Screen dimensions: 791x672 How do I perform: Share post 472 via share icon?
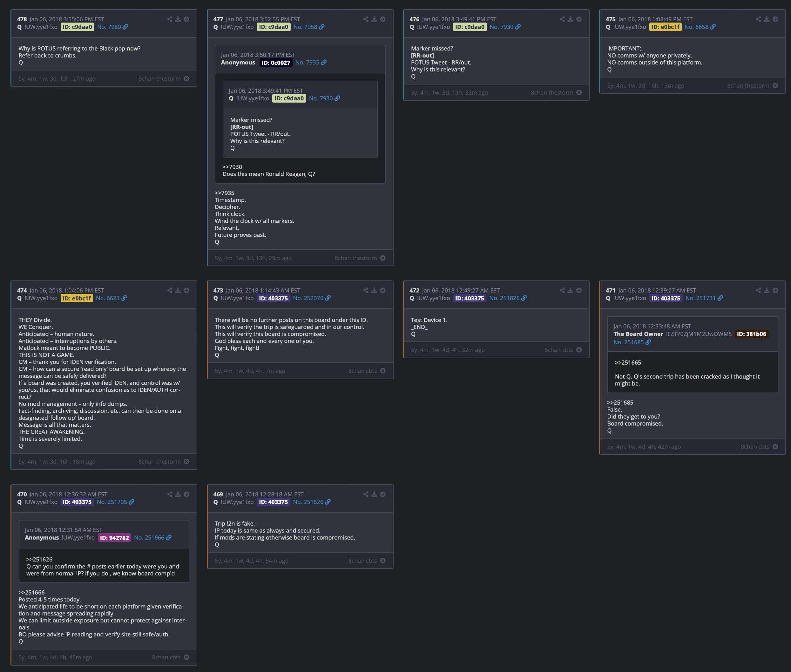pyautogui.click(x=562, y=290)
